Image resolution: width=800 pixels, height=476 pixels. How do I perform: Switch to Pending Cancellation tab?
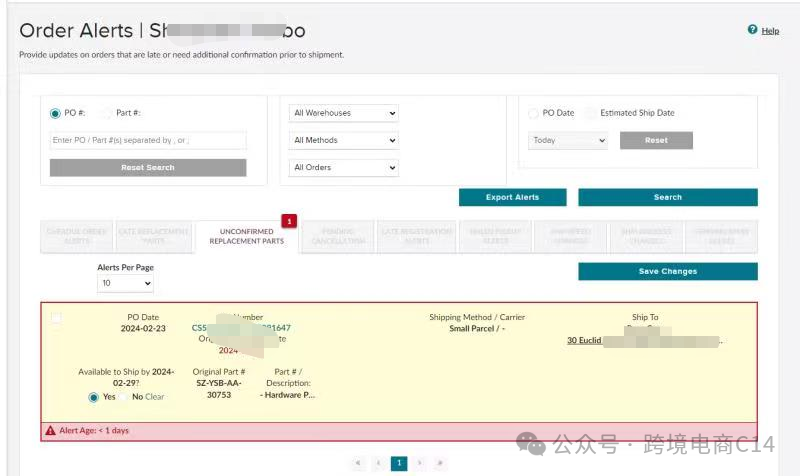coord(338,236)
